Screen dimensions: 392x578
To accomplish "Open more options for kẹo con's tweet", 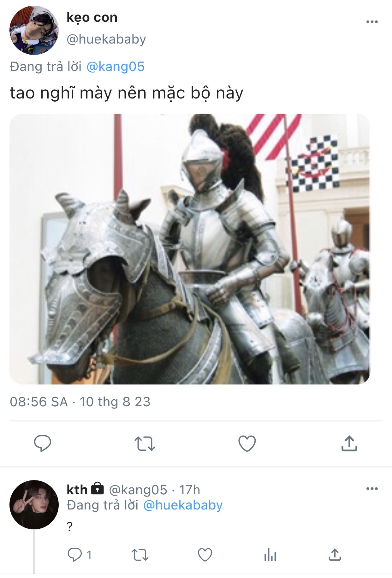I will tap(372, 22).
